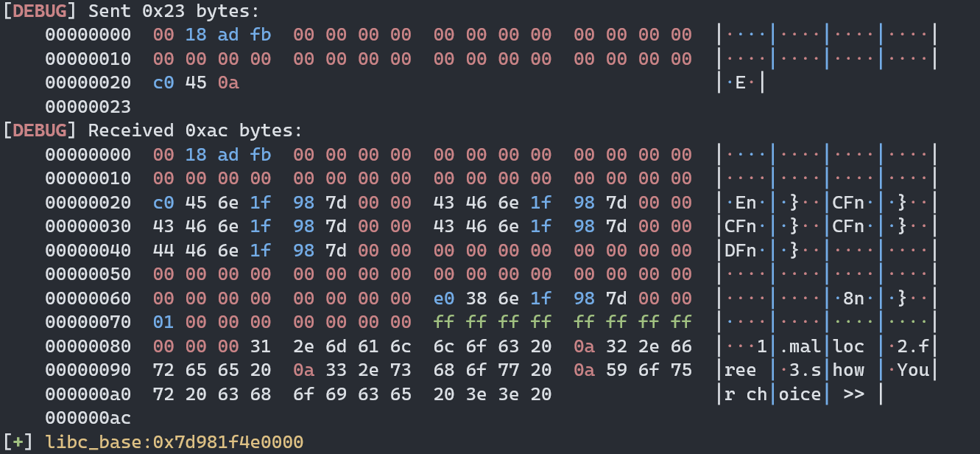Image resolution: width=980 pixels, height=454 pixels.
Task: Click hex group '0a 32 2e 66'
Action: pos(633,346)
